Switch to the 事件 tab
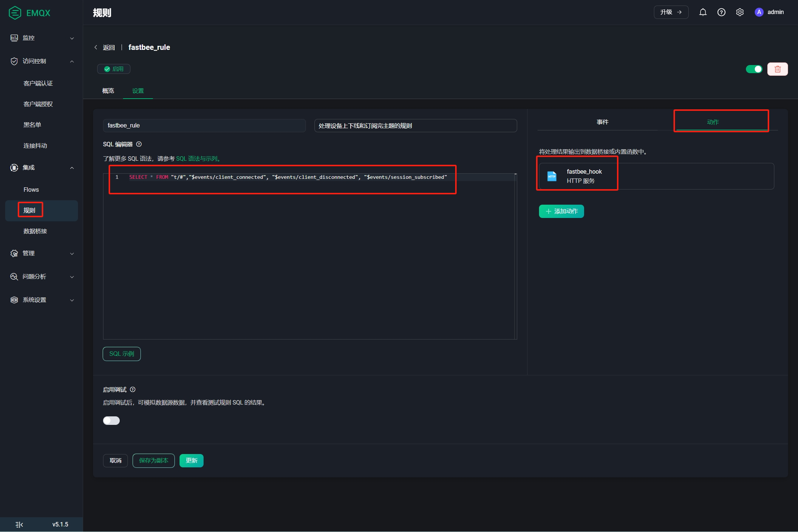The height and width of the screenshot is (532, 798). (x=602, y=122)
